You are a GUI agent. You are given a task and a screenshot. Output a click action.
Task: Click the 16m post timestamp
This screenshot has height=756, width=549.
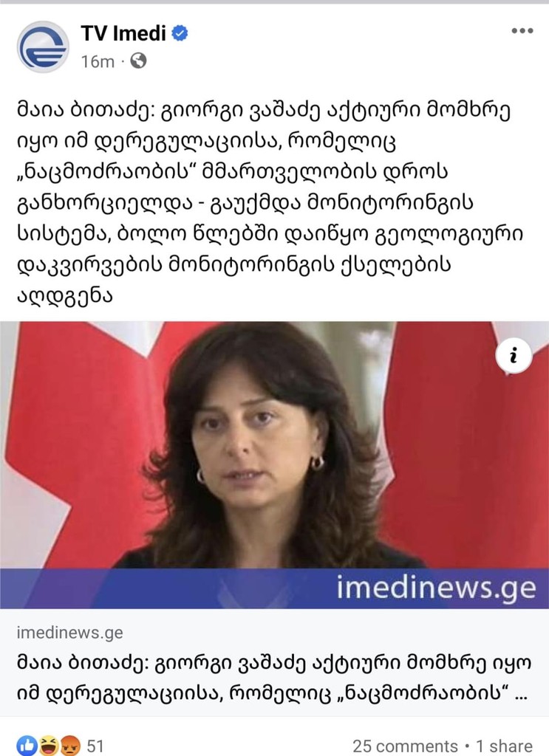tap(98, 62)
